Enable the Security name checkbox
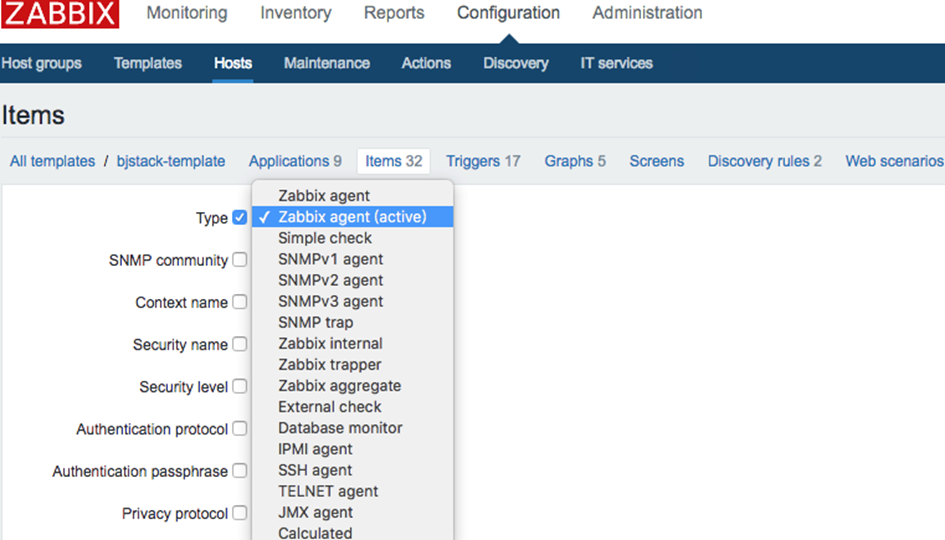The height and width of the screenshot is (540, 945). point(240,344)
